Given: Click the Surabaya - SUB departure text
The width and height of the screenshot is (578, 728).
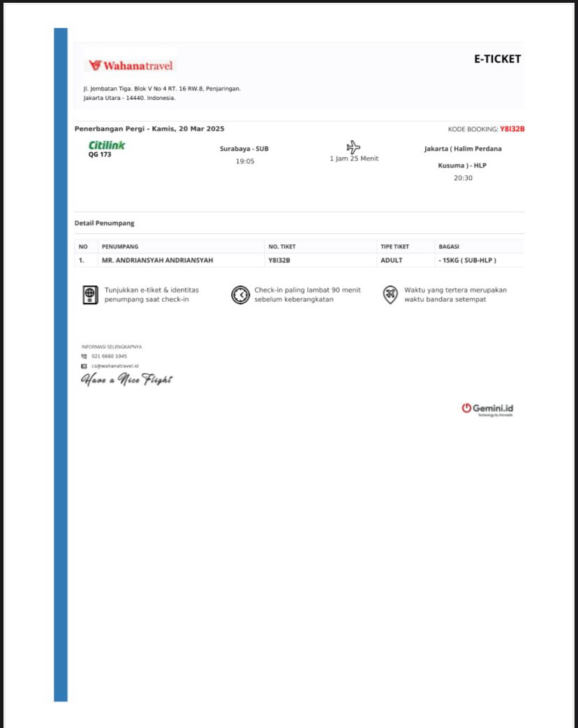Looking at the screenshot, I should point(244,149).
